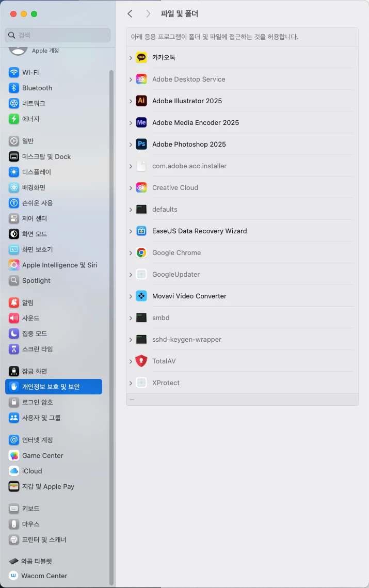Click the 집중 모드 moon icon
Screen dimensions: 369x588
pyautogui.click(x=14, y=333)
